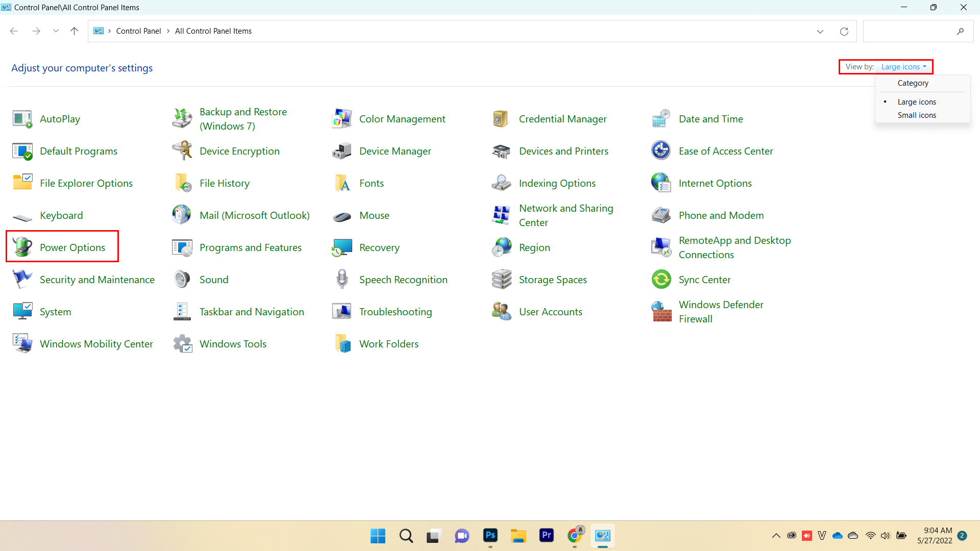Open Network and Sharing Center icon
Screen dimensions: 980x551
tap(502, 215)
